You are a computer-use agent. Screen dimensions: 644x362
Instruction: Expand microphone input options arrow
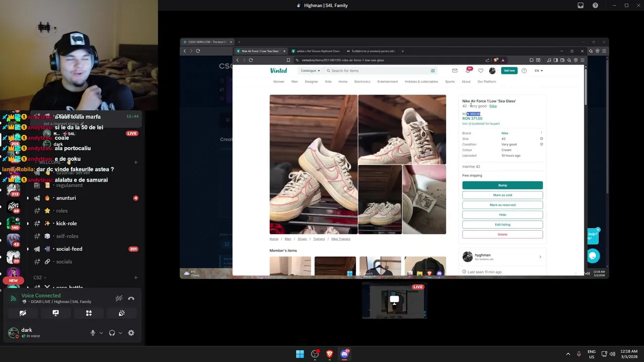101,333
